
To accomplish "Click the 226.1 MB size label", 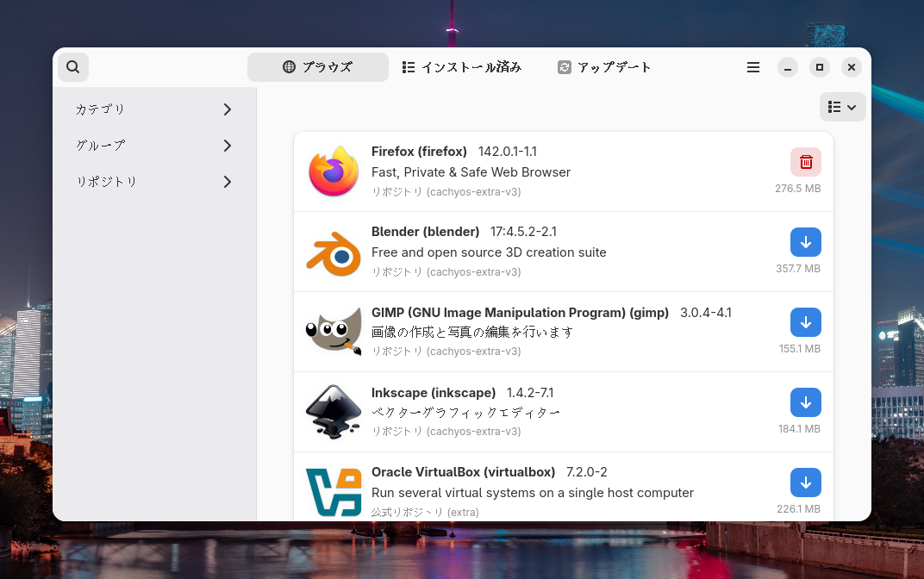I will pyautogui.click(x=798, y=509).
